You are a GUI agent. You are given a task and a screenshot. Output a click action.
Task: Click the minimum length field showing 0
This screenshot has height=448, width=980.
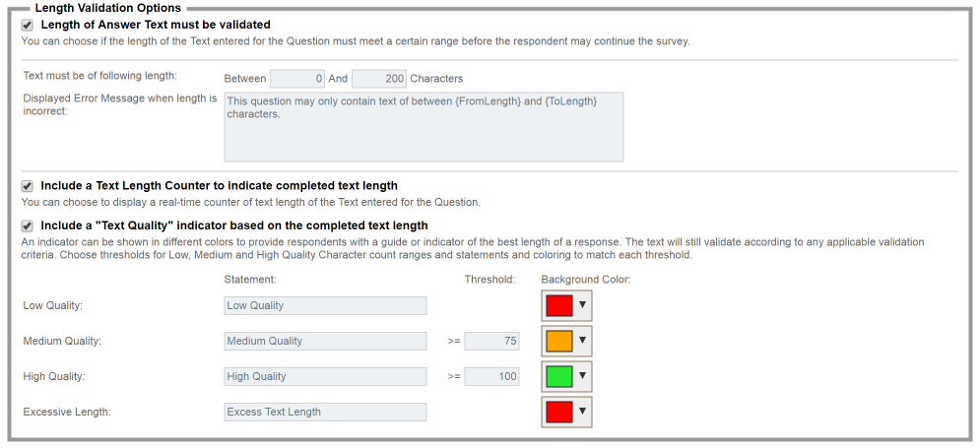297,78
